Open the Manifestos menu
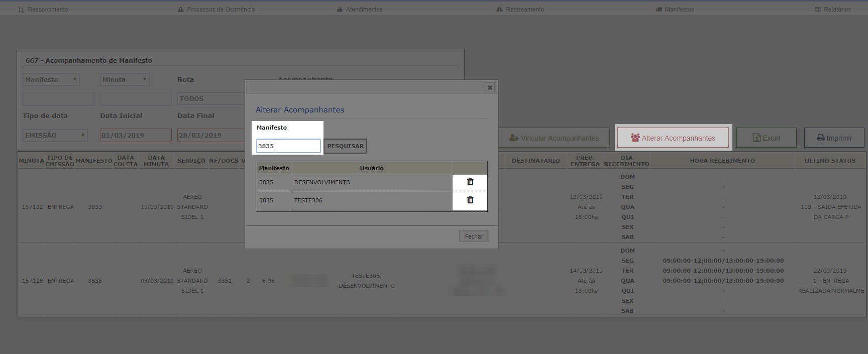 click(x=675, y=10)
